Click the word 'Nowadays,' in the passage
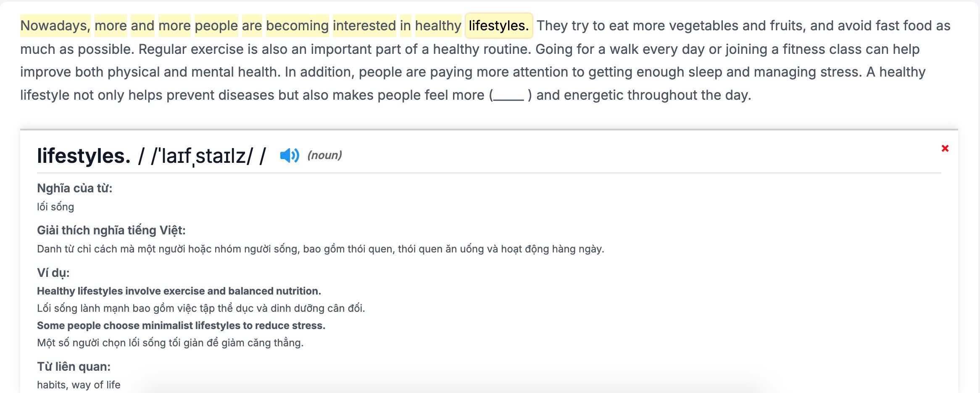 55,26
